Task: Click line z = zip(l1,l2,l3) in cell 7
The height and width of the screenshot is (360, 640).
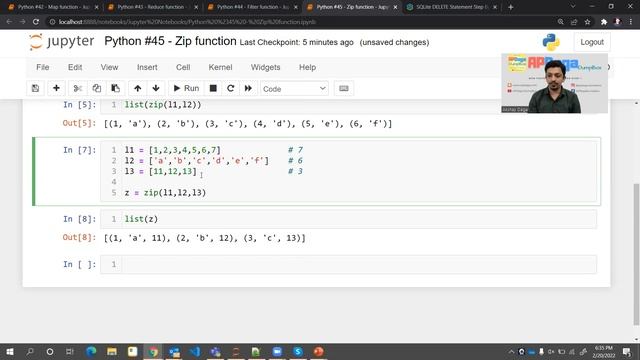Action: click(165, 193)
